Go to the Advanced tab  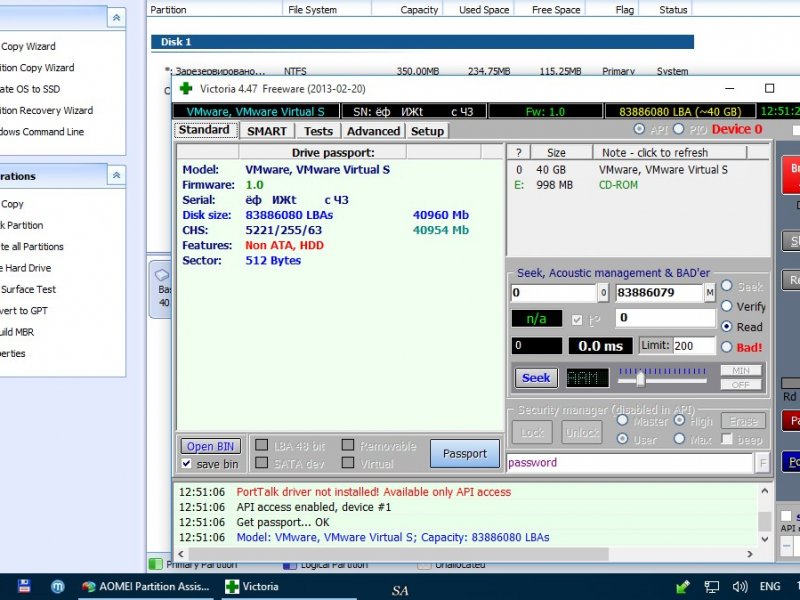[x=373, y=131]
